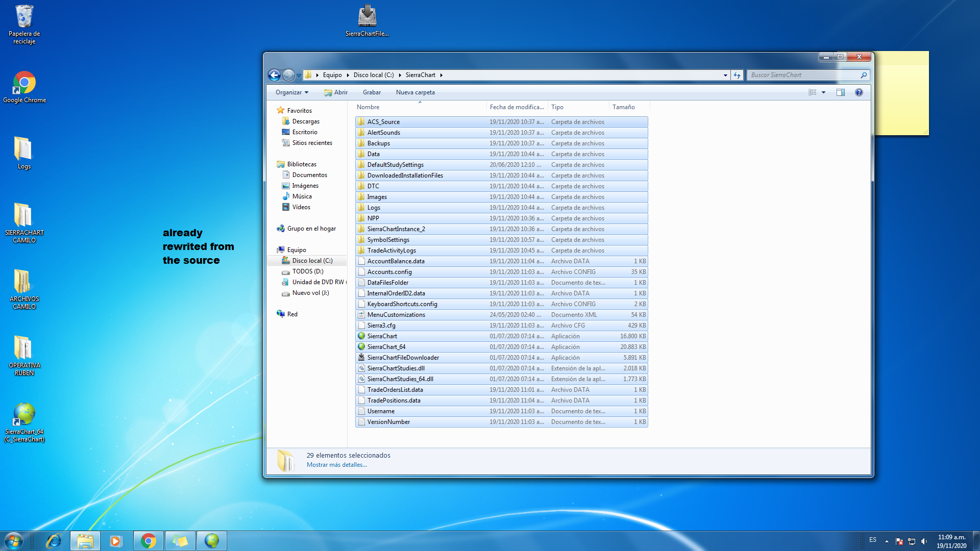Sort by Fecha de modificación column
980x551 pixels.
[517, 107]
